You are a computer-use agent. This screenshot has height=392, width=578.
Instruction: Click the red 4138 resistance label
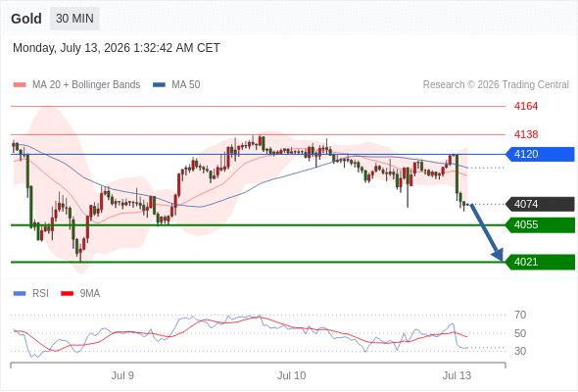pyautogui.click(x=526, y=134)
